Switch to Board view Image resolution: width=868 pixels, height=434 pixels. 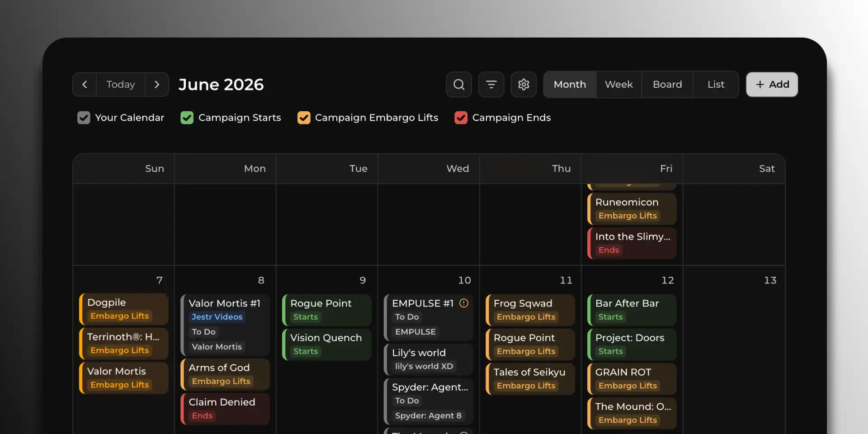click(x=667, y=85)
